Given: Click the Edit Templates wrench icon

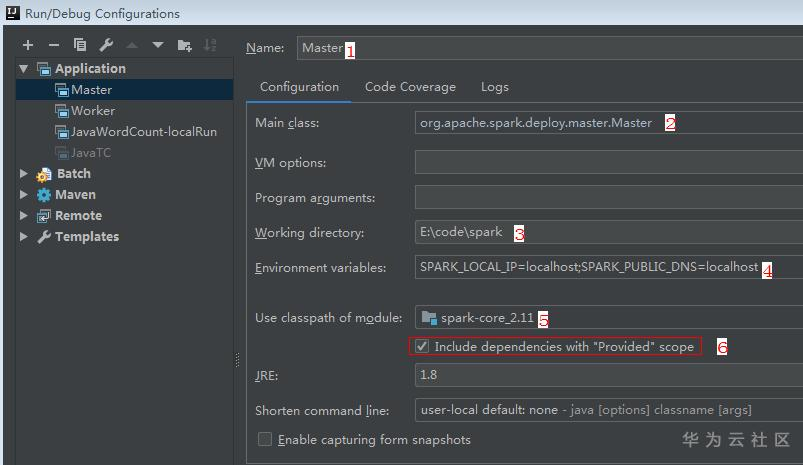Looking at the screenshot, I should pyautogui.click(x=106, y=45).
